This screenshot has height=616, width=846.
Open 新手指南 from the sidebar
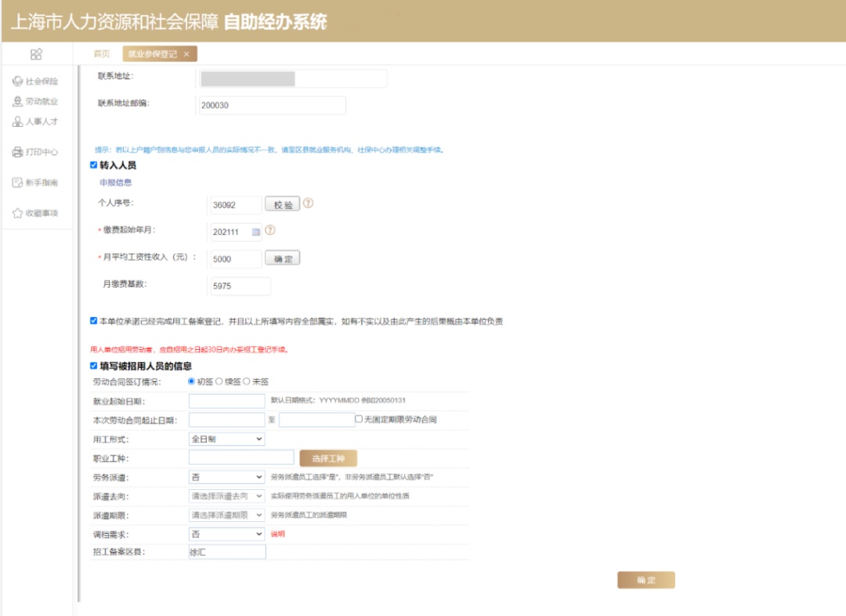click(x=36, y=183)
